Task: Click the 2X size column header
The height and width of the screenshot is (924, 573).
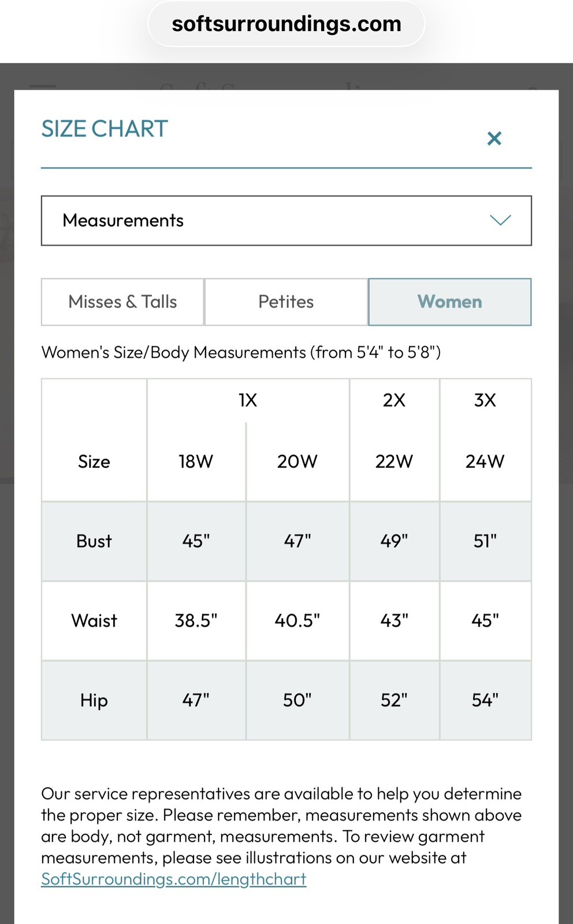Action: pos(395,400)
